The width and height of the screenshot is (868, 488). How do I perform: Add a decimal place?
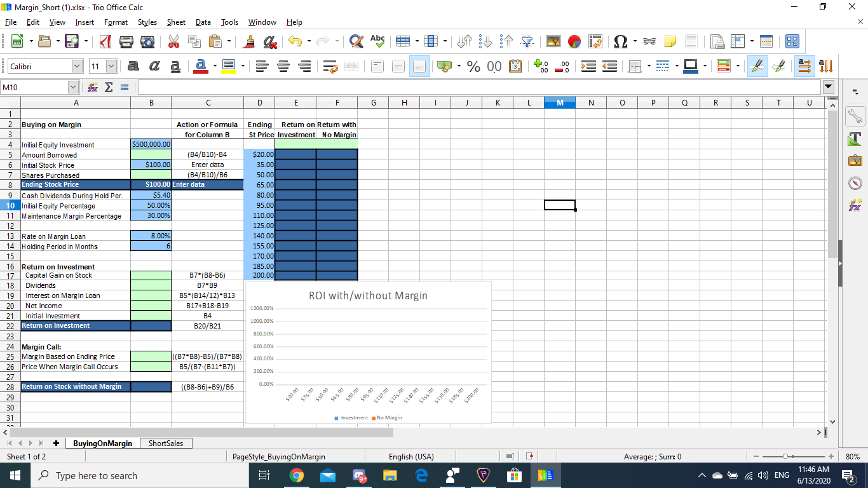coord(540,66)
